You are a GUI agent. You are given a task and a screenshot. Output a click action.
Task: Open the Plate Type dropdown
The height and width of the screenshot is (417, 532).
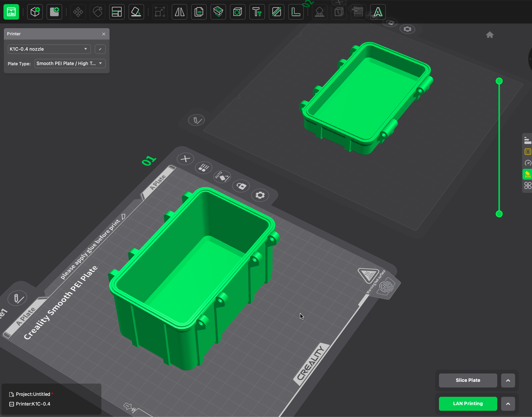point(70,64)
